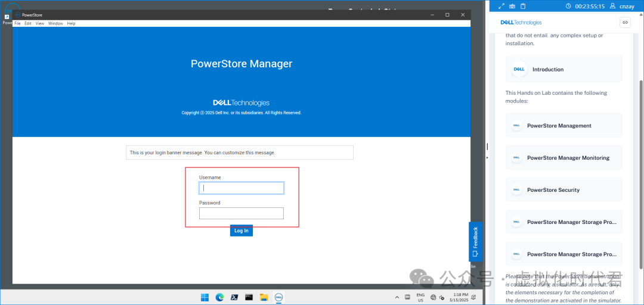The image size is (644, 305).
Task: Open PowerShell from the taskbar
Action: (x=234, y=298)
